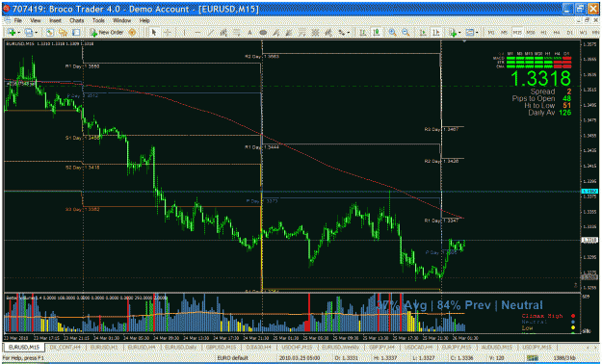Switch to Bar Chart display
The image size is (602, 364).
(362, 33)
